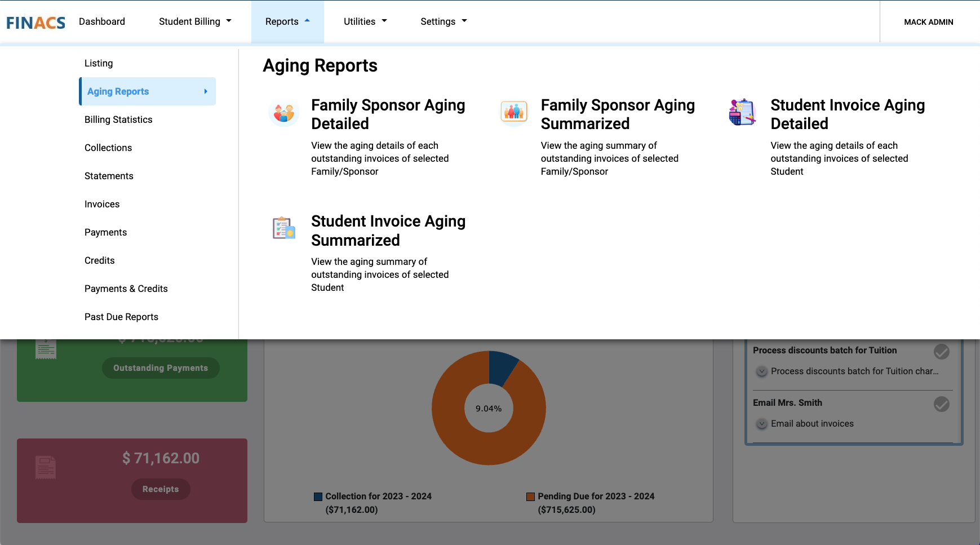The height and width of the screenshot is (545, 980).
Task: Open the Utilities dropdown menu
Action: (365, 21)
